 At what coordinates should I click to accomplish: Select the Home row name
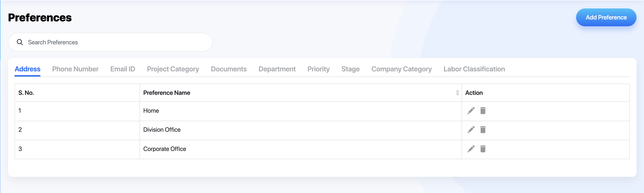point(151,111)
